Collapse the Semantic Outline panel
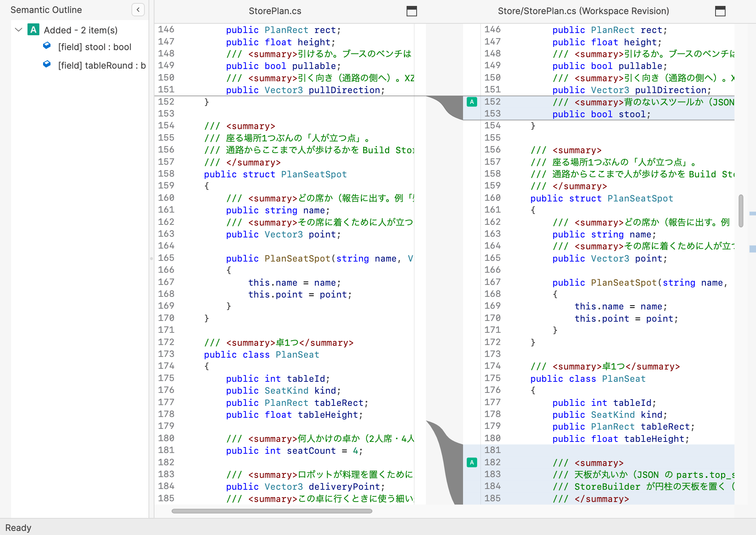The image size is (756, 535). coord(138,10)
